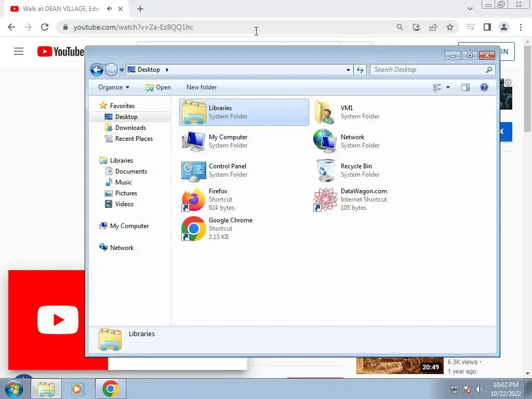Open Music library in sidebar
The image size is (532, 399).
click(124, 182)
